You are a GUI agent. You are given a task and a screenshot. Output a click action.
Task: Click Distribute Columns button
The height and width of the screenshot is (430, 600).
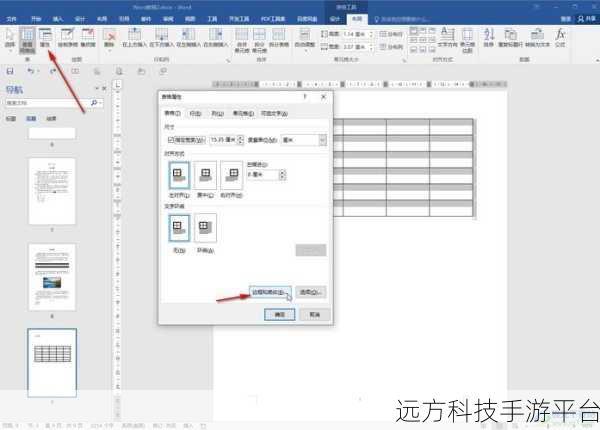[x=391, y=47]
